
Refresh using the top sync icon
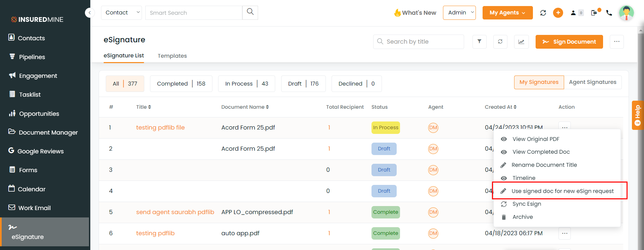(x=543, y=13)
